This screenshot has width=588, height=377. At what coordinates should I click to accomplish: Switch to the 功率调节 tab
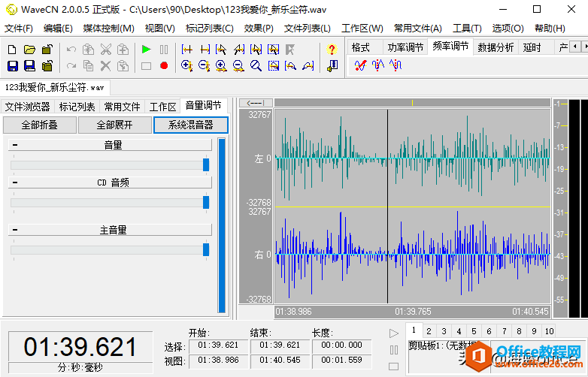coord(405,47)
